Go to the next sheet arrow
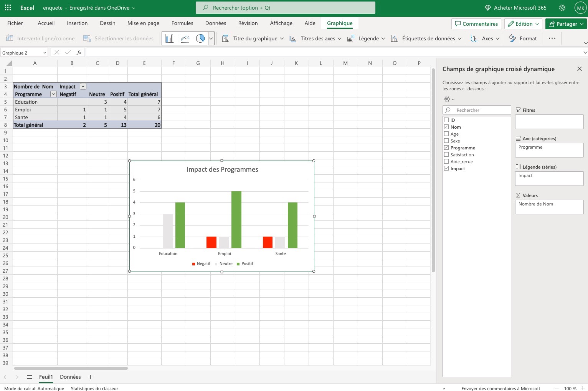588x391 pixels. pos(17,377)
